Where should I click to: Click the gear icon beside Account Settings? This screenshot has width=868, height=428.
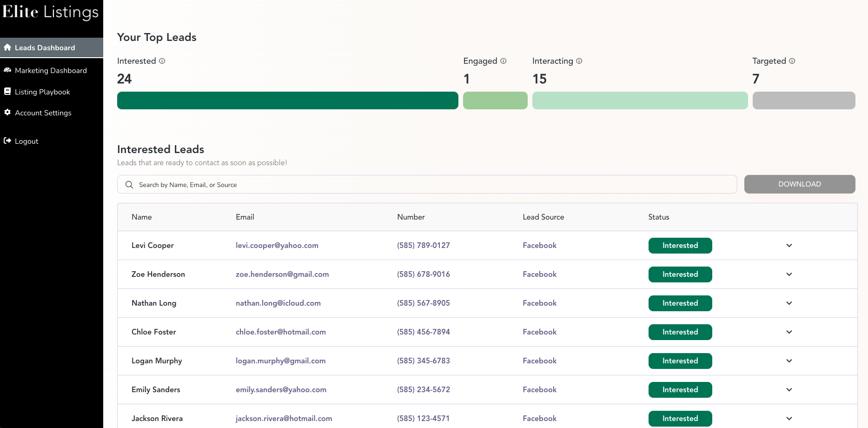[x=7, y=113]
